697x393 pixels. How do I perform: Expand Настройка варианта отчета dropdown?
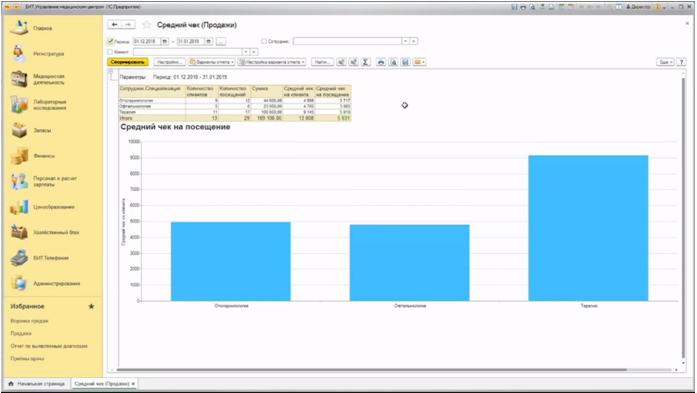pyautogui.click(x=272, y=62)
